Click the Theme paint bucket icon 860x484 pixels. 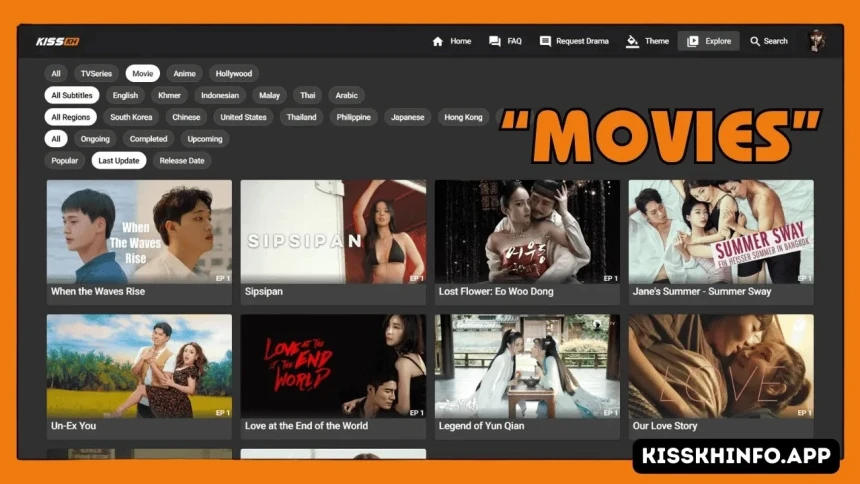[x=631, y=41]
